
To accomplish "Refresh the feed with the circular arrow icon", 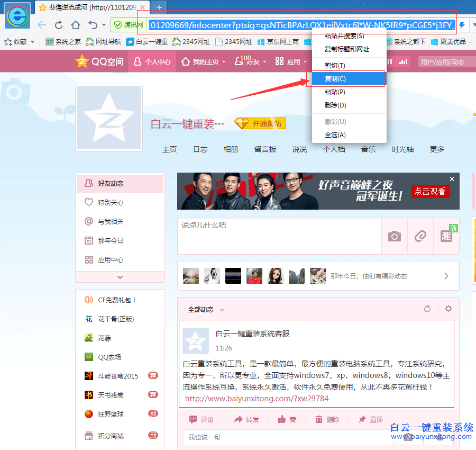I will 427,308.
